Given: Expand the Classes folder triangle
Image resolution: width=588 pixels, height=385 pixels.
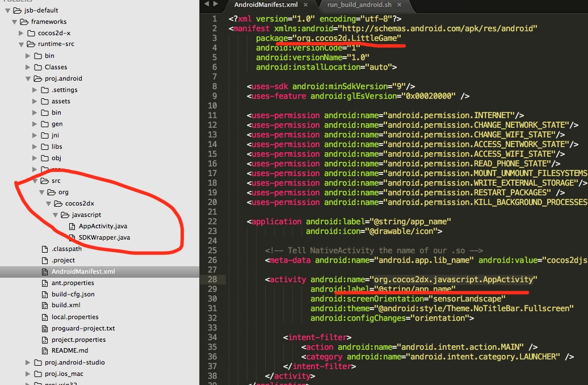Looking at the screenshot, I should (x=28, y=67).
